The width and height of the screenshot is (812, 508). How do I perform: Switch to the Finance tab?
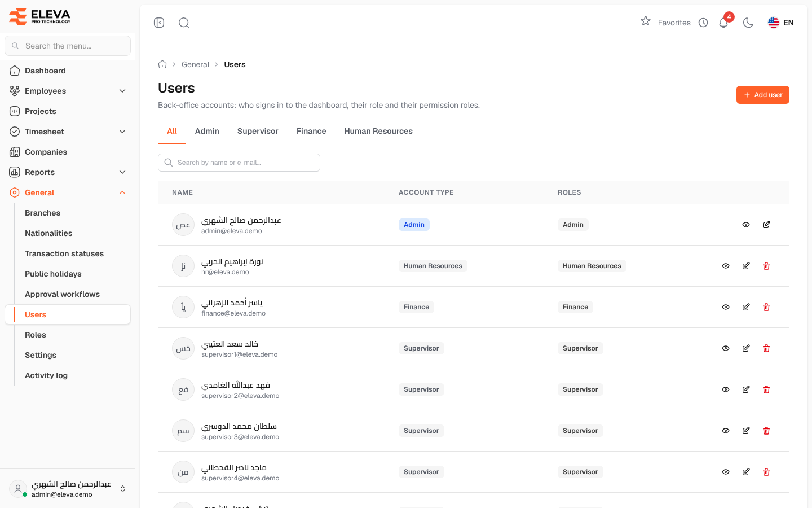point(311,131)
